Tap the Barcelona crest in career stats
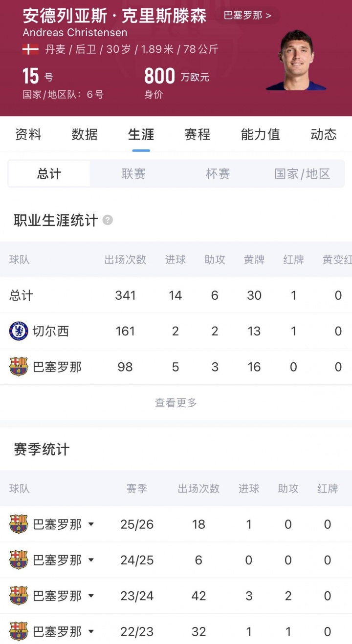Screen dimensions: 352x644 pyautogui.click(x=19, y=367)
